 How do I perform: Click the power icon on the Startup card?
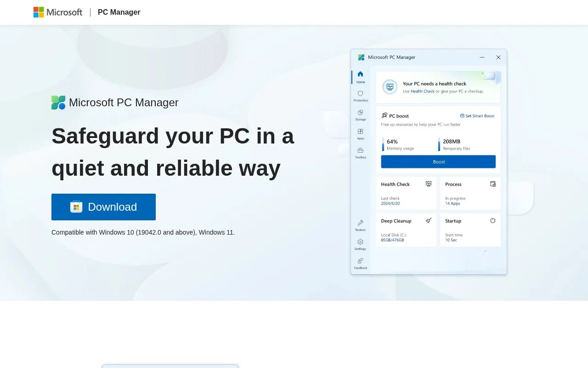click(493, 220)
